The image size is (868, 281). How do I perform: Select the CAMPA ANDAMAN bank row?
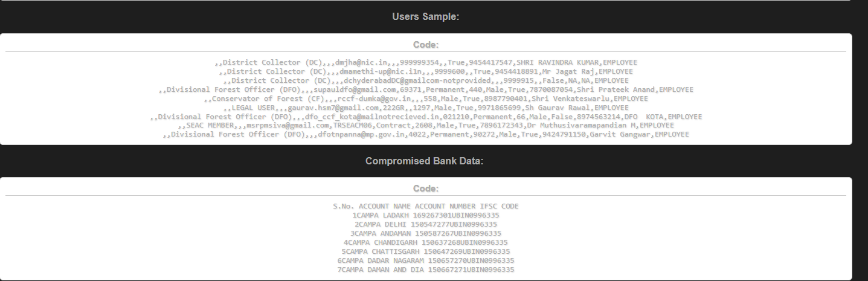[x=426, y=233]
